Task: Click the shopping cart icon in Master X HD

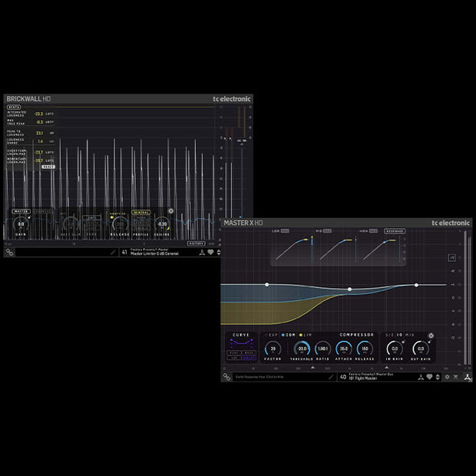Action: click(x=456, y=377)
